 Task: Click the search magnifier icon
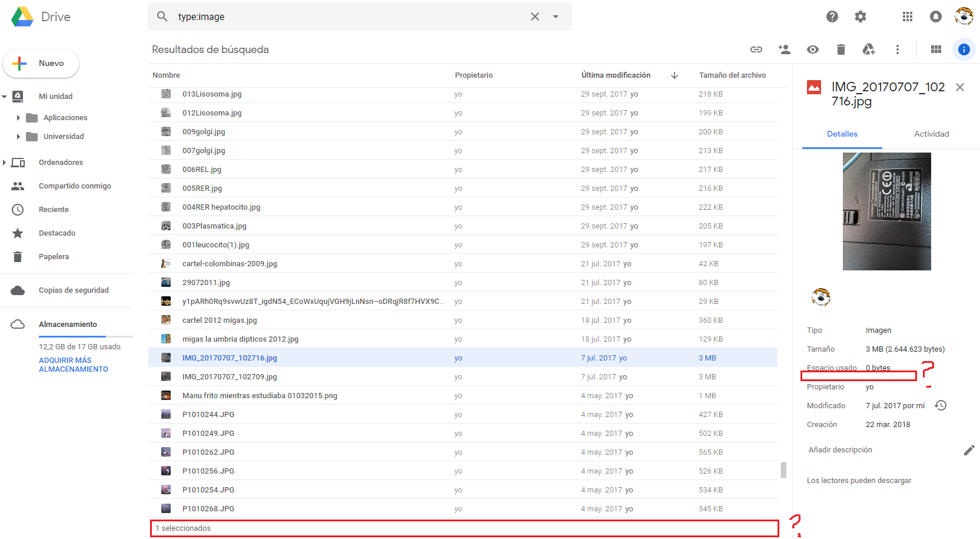tap(162, 16)
